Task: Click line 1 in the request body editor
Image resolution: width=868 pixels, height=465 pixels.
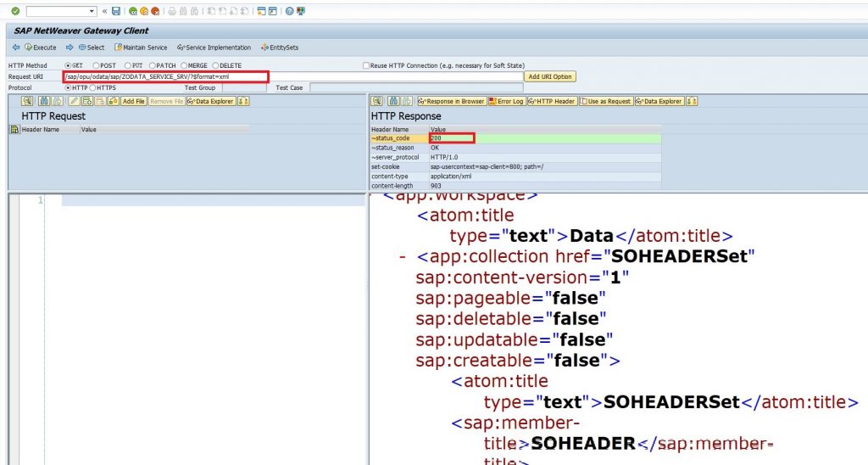Action: click(x=213, y=199)
